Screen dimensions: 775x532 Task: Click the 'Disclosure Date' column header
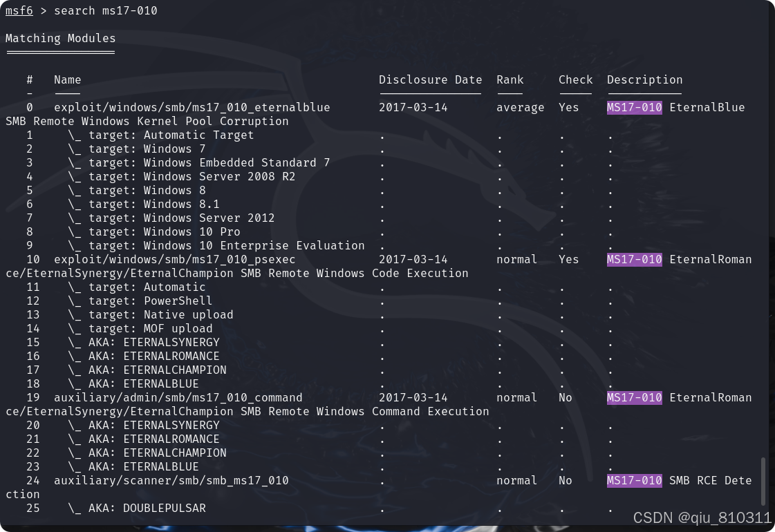[430, 79]
